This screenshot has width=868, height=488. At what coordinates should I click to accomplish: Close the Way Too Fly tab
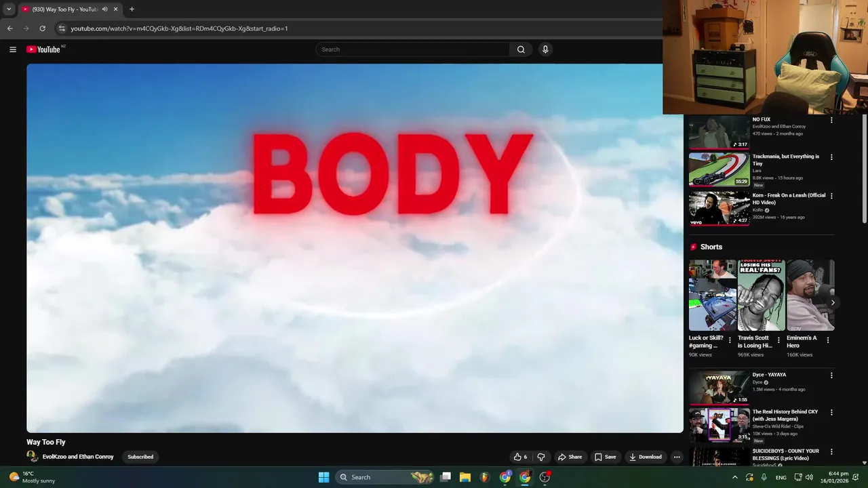pyautogui.click(x=115, y=9)
